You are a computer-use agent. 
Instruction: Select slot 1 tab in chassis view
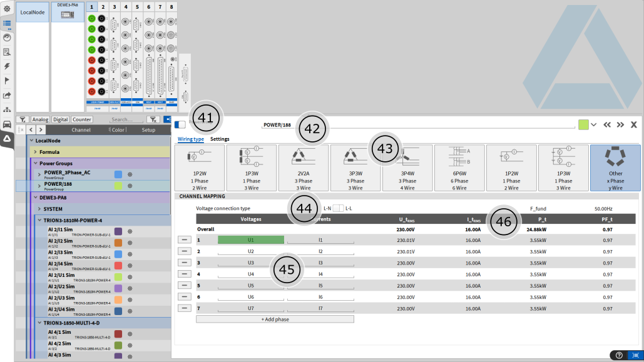91,7
